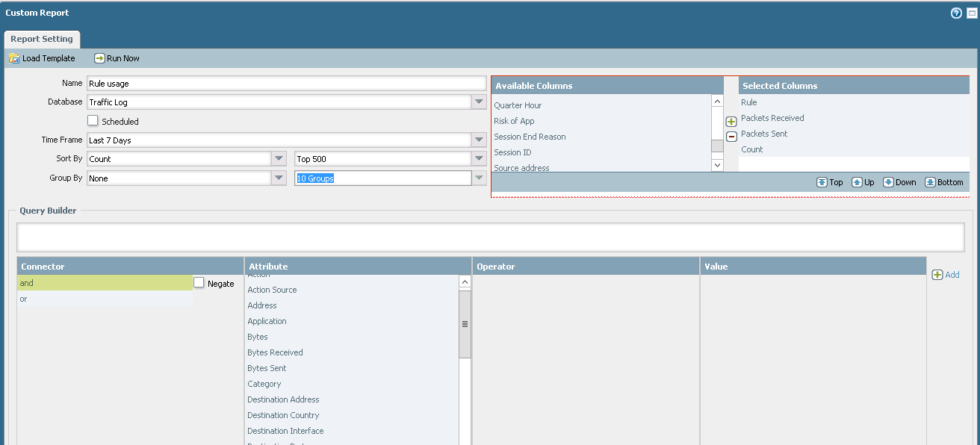Switch to the Report Setting tab
Image resolution: width=980 pixels, height=445 pixels.
click(42, 40)
